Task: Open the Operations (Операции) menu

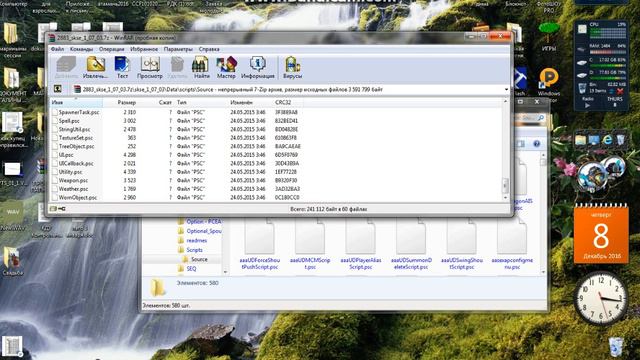Action: (x=111, y=49)
